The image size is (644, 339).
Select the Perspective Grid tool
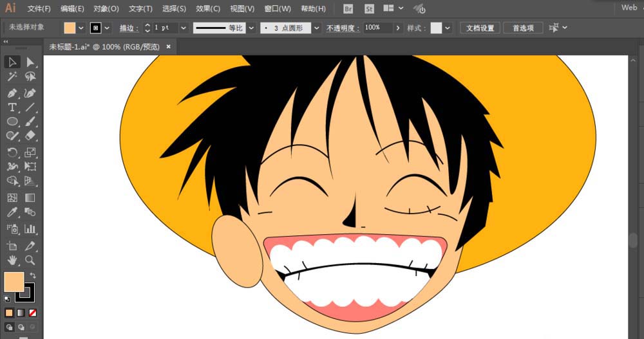30,181
